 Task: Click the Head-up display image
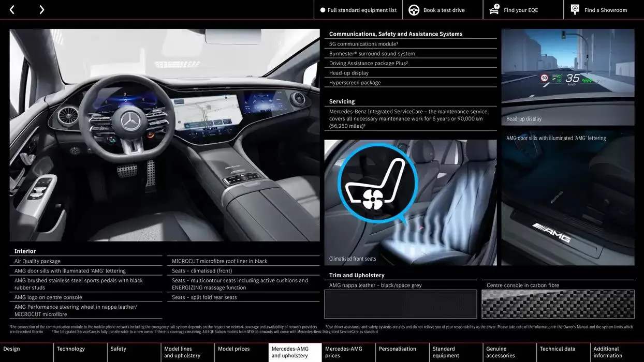pyautogui.click(x=568, y=77)
